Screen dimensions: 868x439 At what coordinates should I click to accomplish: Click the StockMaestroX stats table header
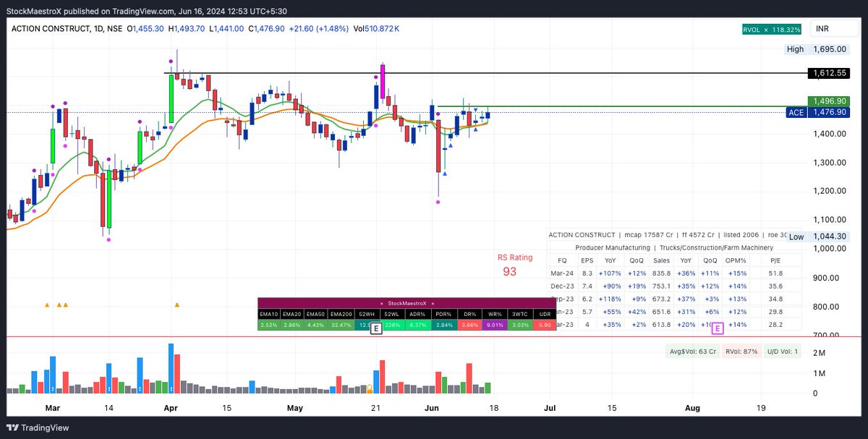click(406, 303)
